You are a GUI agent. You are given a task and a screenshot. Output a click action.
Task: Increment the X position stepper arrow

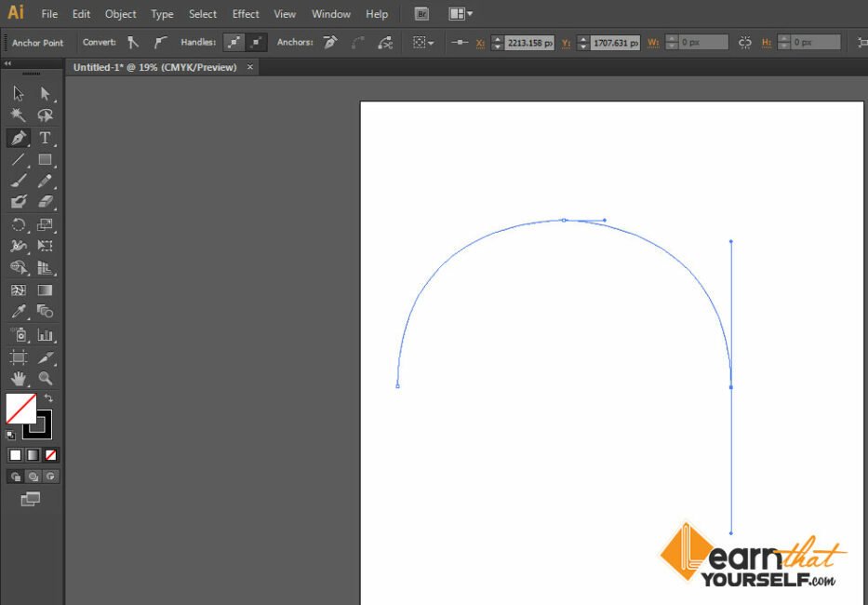pyautogui.click(x=496, y=38)
